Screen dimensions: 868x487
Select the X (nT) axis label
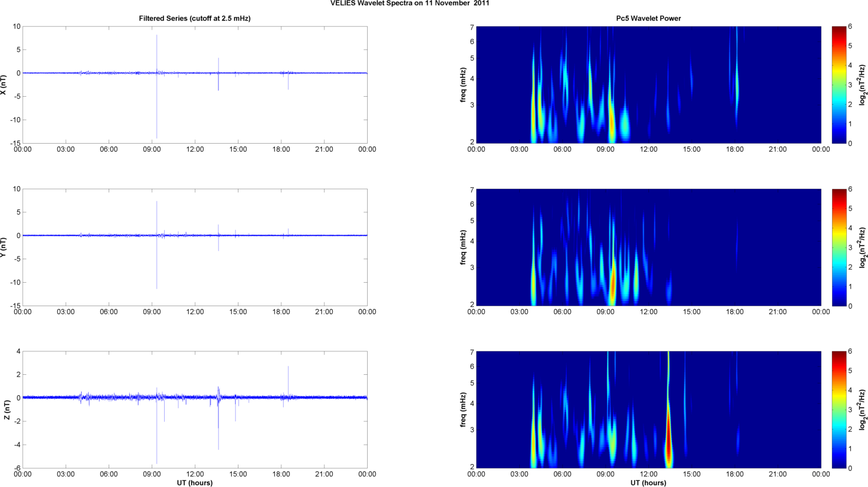pyautogui.click(x=4, y=85)
